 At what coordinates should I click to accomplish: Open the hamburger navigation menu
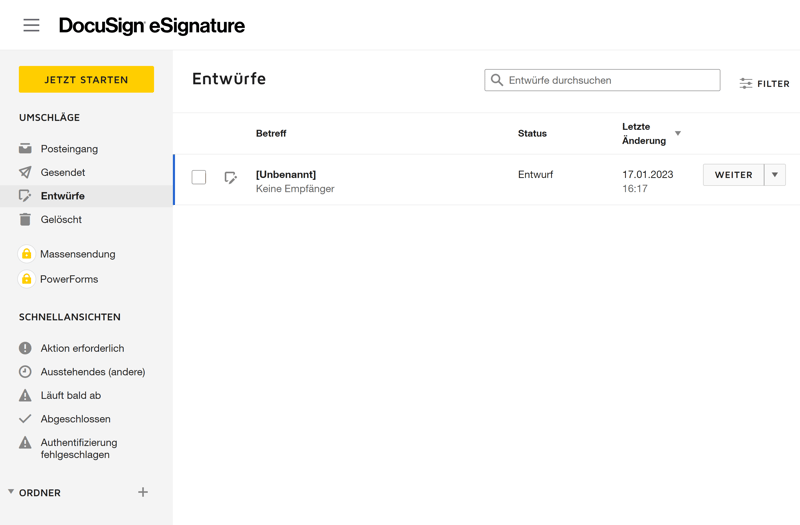pyautogui.click(x=32, y=26)
